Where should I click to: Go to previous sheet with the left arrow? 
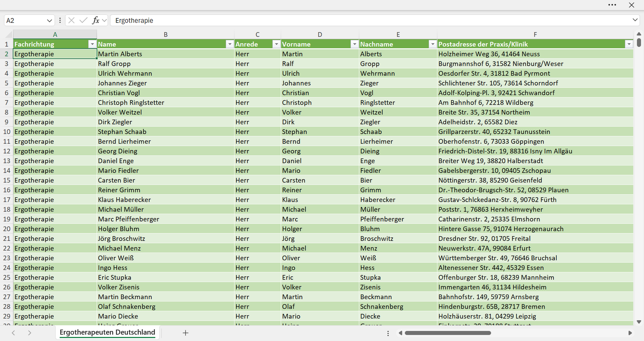point(13,333)
